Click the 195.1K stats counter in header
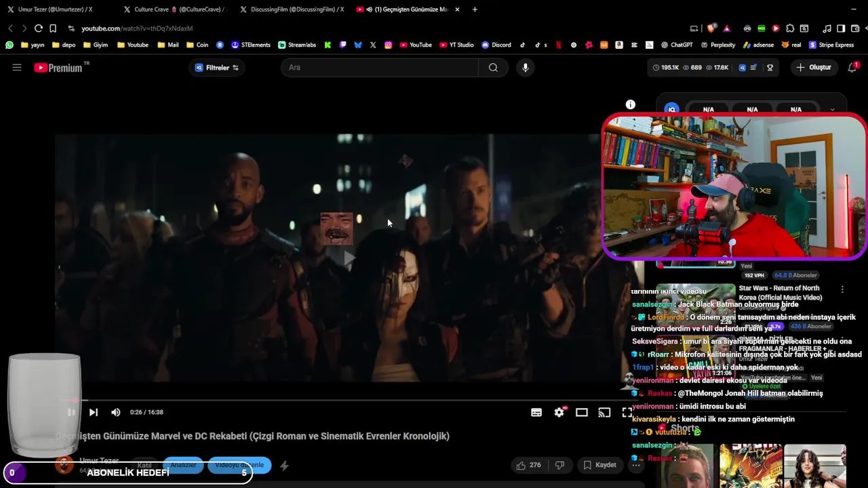868x488 pixels. pos(666,68)
